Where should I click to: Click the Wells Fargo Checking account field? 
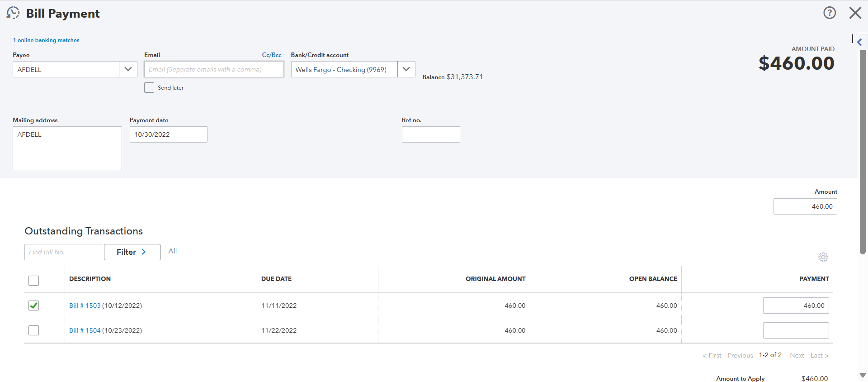[344, 69]
